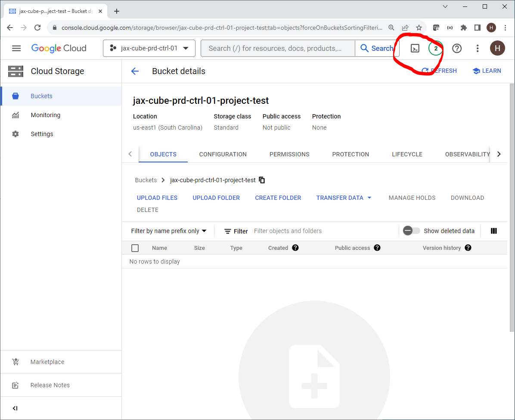
Task: Open the jax-cube-prd-ctrl-01 project selector
Action: [149, 48]
